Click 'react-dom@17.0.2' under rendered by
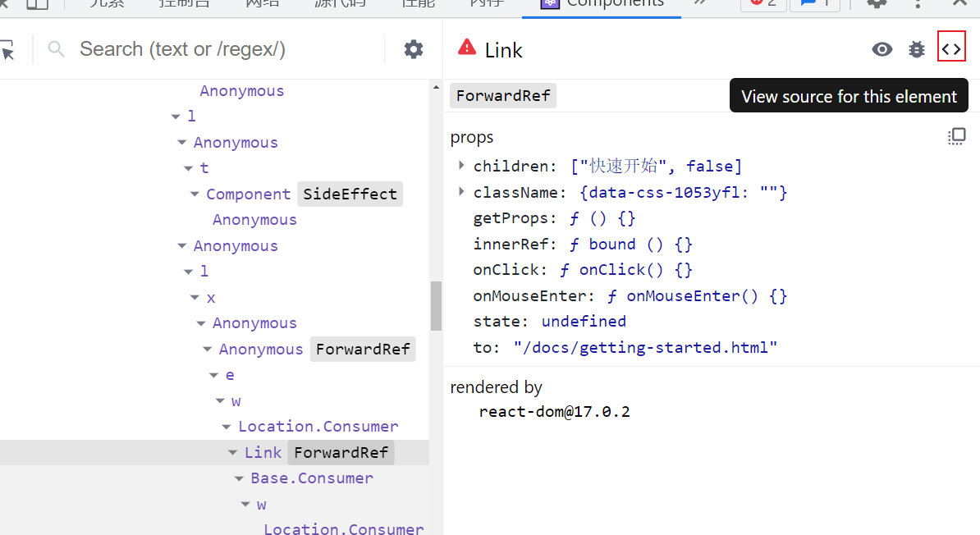Image resolution: width=980 pixels, height=535 pixels. point(554,412)
